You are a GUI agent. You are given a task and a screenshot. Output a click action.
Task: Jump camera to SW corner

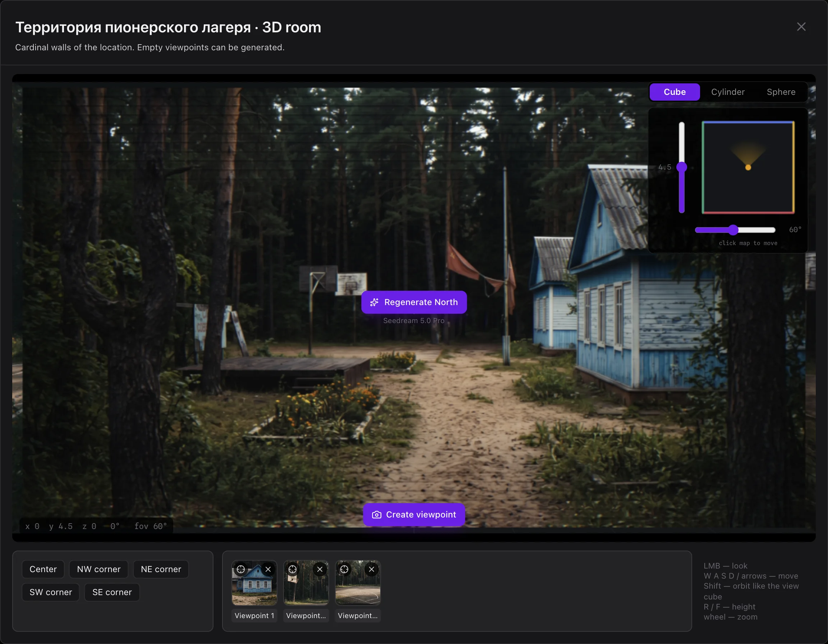pos(50,592)
